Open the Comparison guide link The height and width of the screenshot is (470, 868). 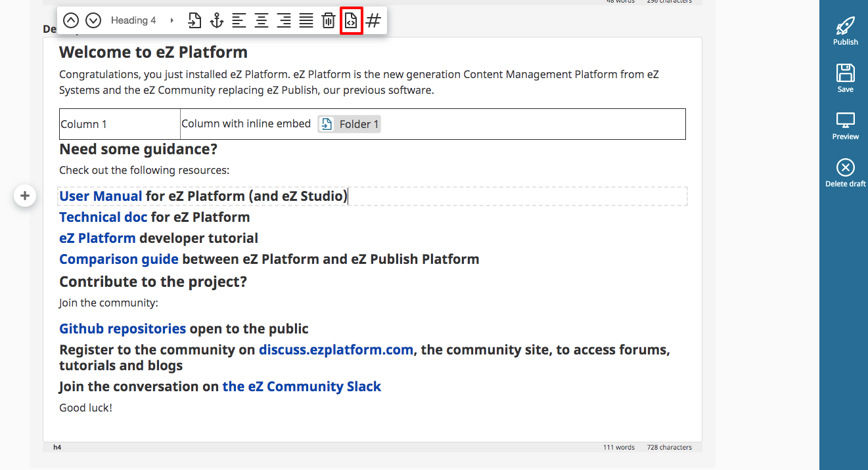pyautogui.click(x=119, y=259)
